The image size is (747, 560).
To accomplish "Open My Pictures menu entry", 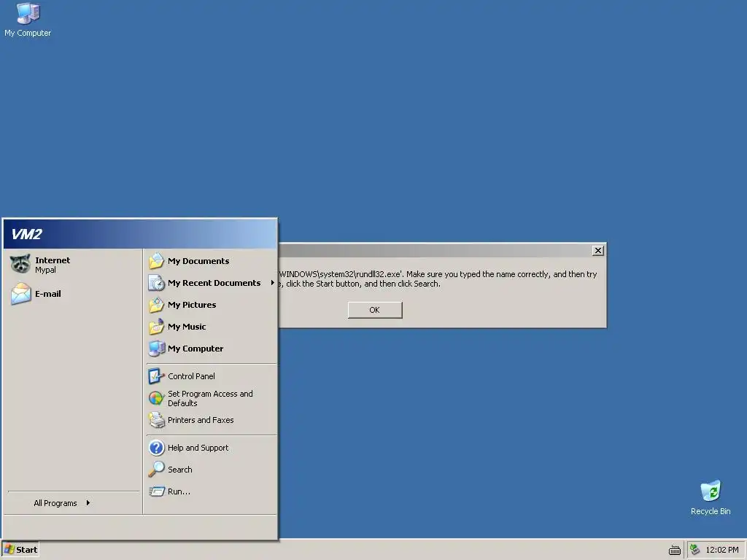I will point(212,305).
